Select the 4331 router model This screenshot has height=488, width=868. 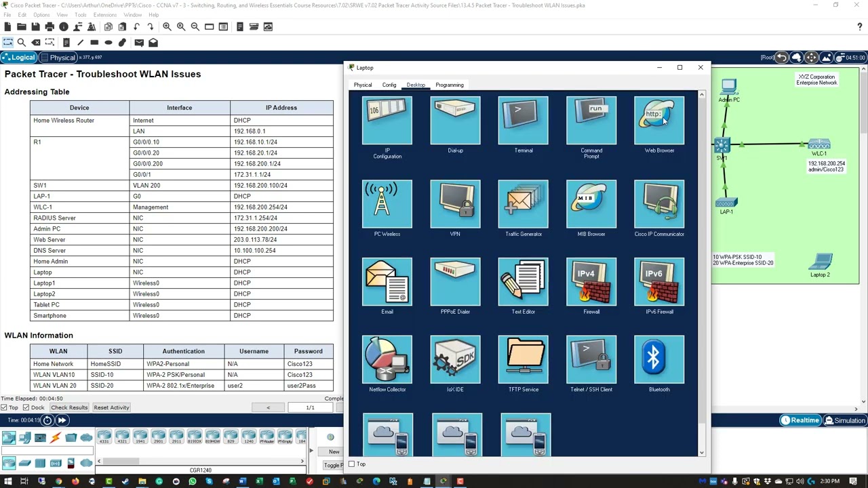104,436
